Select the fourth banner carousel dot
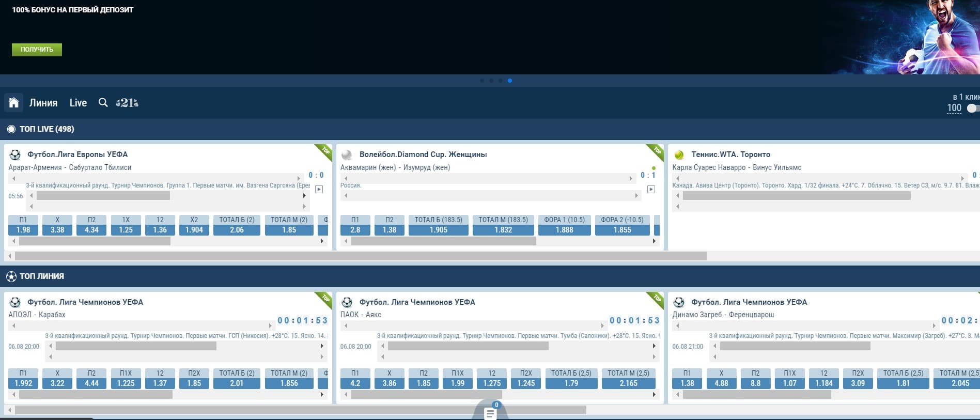Viewport: 980px width, 420px height. click(x=510, y=81)
